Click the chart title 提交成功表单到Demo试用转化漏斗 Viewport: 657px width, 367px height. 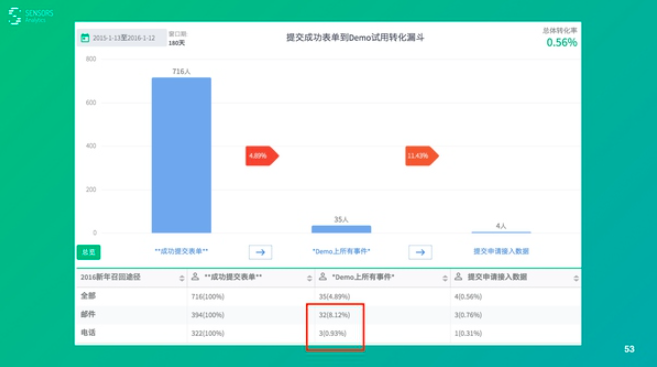point(355,38)
